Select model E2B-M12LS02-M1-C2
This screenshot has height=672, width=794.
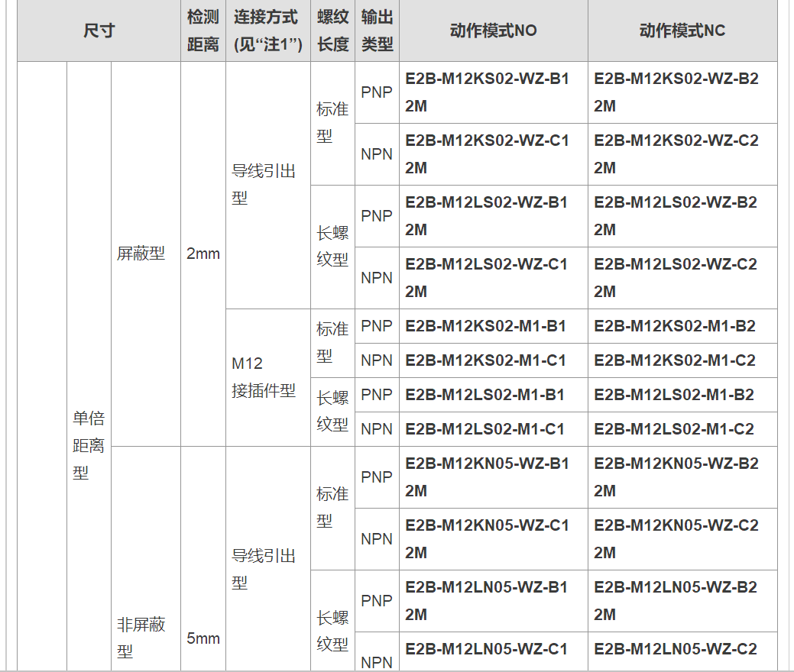pos(682,429)
